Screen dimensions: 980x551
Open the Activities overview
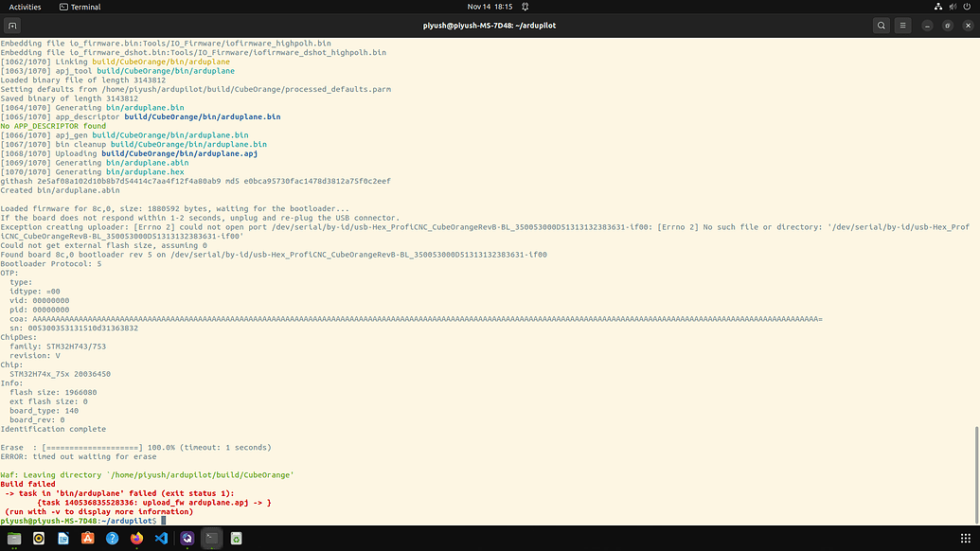point(25,7)
